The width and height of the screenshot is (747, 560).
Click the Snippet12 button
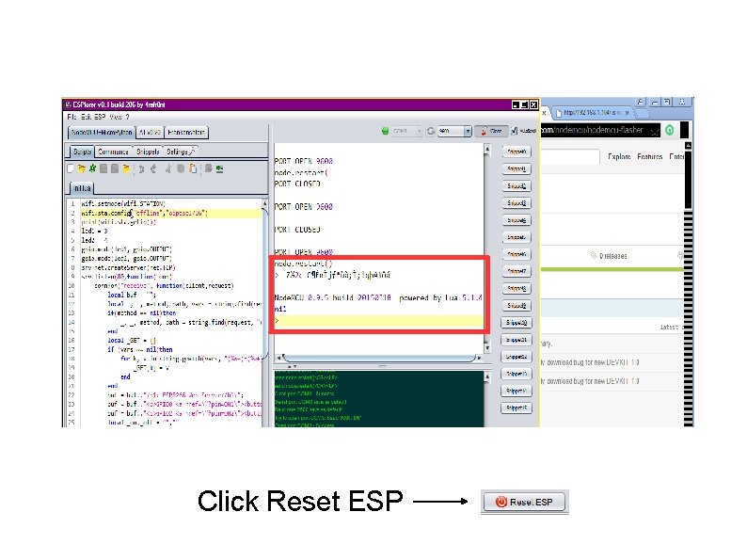point(517,357)
